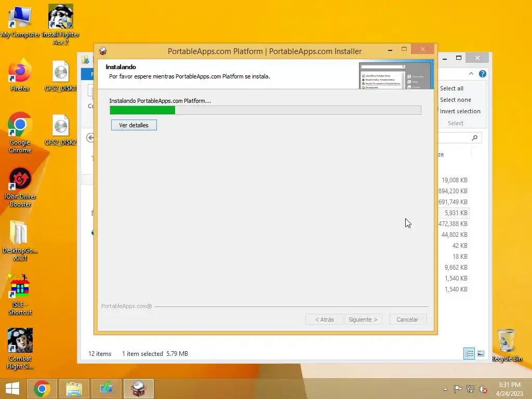Viewport: 532px width, 399px height.
Task: Select Install Fighter Ace 2 desktop icon
Action: (60, 24)
